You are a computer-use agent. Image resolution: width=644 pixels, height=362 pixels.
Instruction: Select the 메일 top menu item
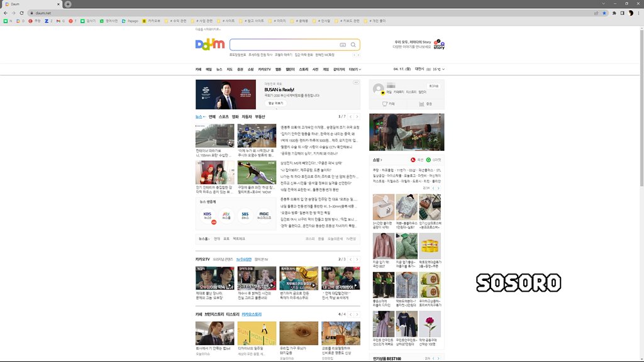click(209, 69)
